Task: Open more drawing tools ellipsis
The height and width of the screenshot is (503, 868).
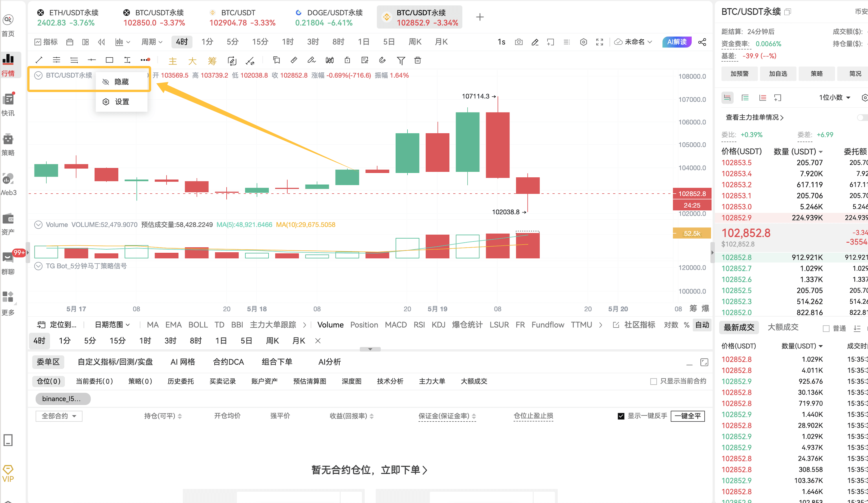Action: tap(145, 60)
